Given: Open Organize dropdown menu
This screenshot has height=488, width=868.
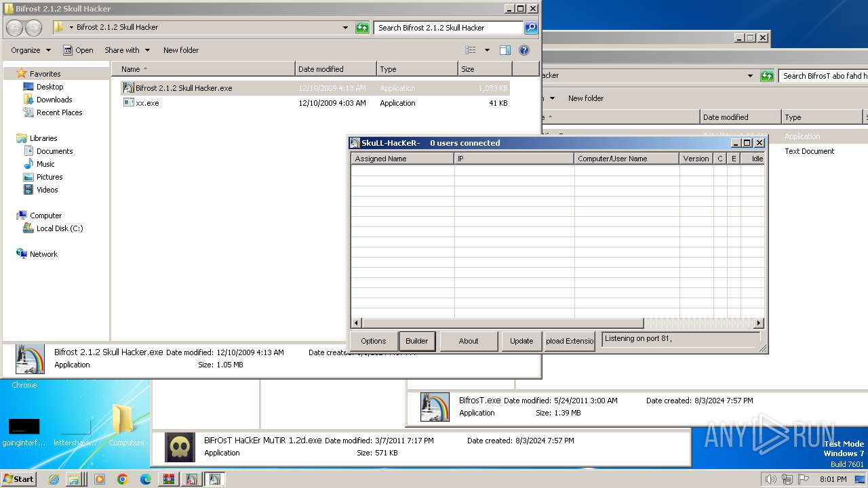Looking at the screenshot, I should (31, 50).
